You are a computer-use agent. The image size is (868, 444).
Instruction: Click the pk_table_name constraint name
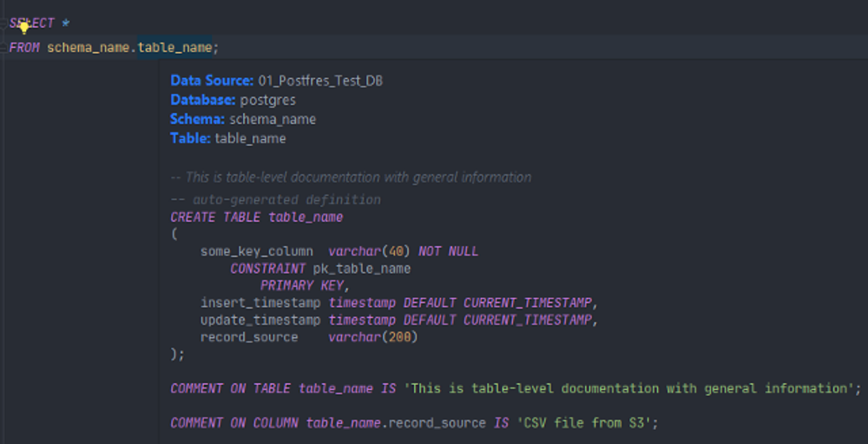click(362, 268)
